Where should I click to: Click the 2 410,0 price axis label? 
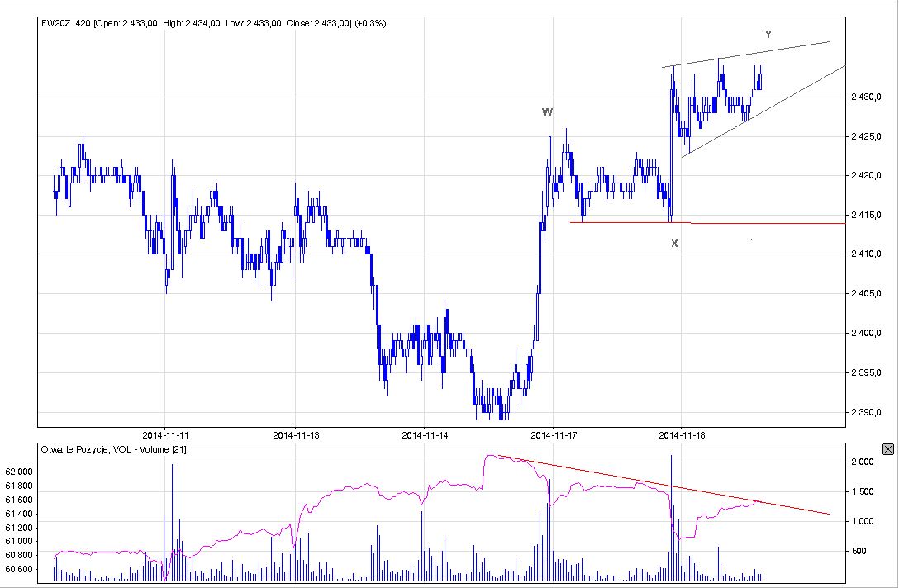point(866,254)
